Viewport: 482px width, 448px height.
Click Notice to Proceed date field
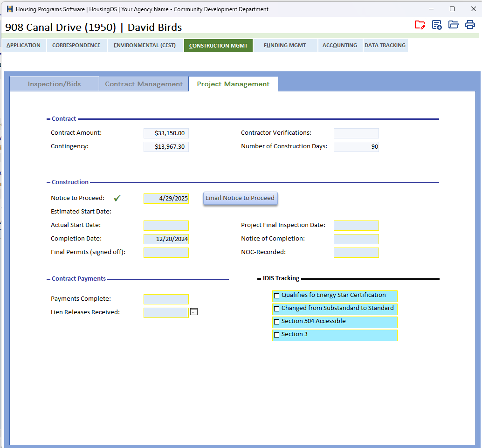pos(166,198)
